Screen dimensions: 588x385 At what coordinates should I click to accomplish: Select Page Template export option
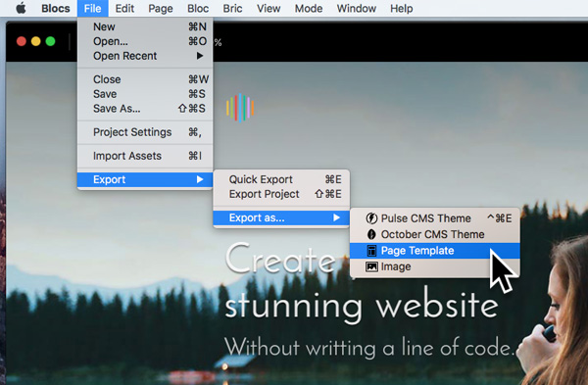point(435,251)
